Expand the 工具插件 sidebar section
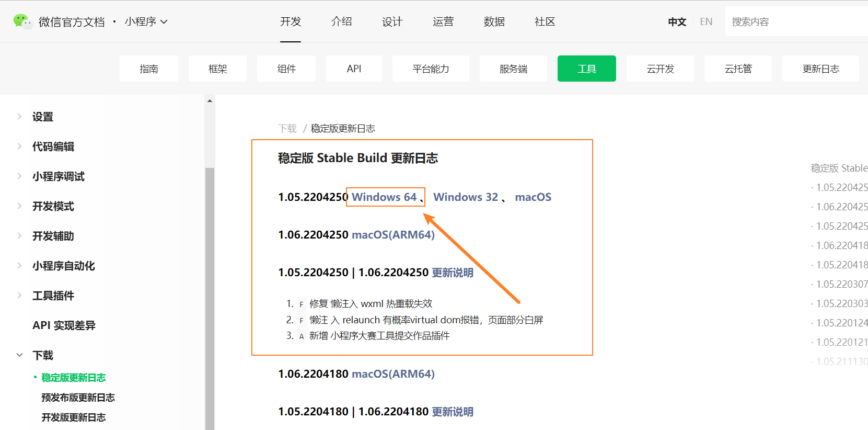The width and height of the screenshot is (868, 430). point(53,296)
